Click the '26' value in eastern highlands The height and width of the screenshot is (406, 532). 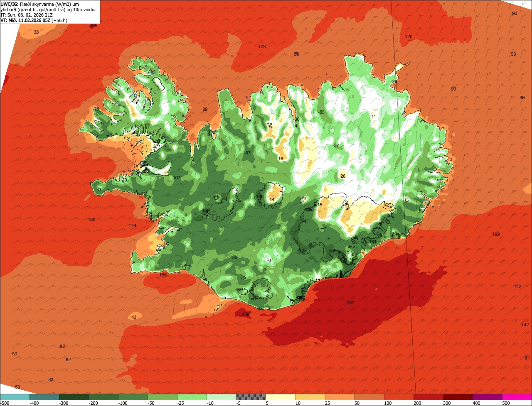click(343, 176)
